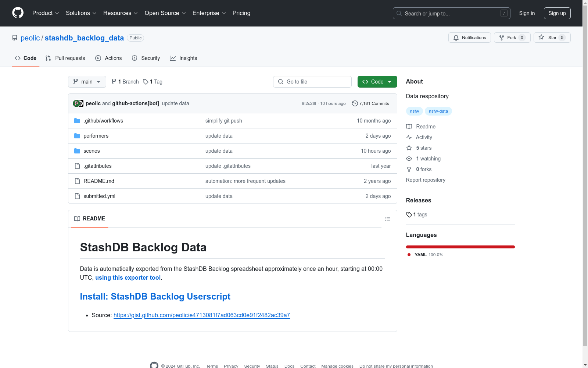The height and width of the screenshot is (368, 588).
Task: Click the README.md file icon
Action: coord(77,181)
